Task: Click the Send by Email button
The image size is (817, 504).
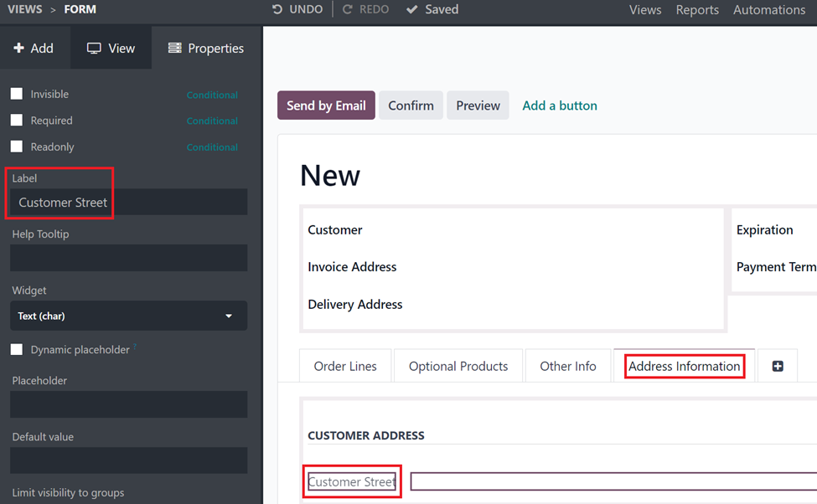Action: [326, 105]
